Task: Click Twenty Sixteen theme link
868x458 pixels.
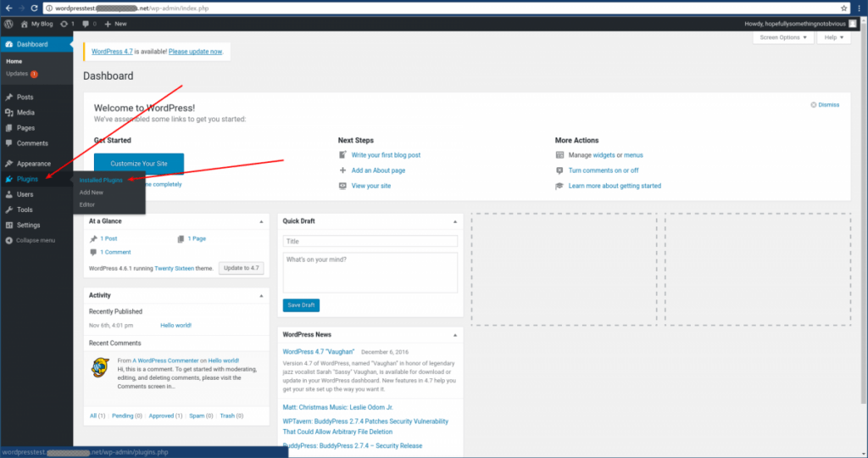Action: 174,269
